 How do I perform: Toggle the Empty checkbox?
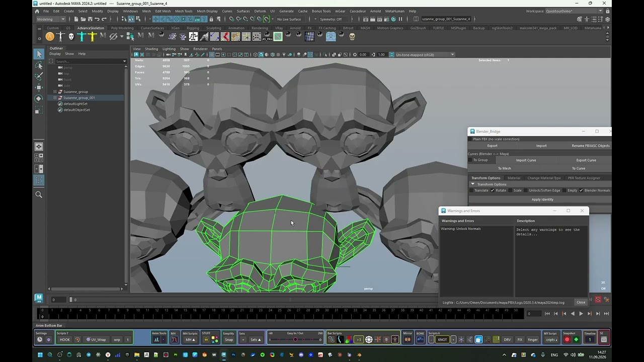[565, 191]
